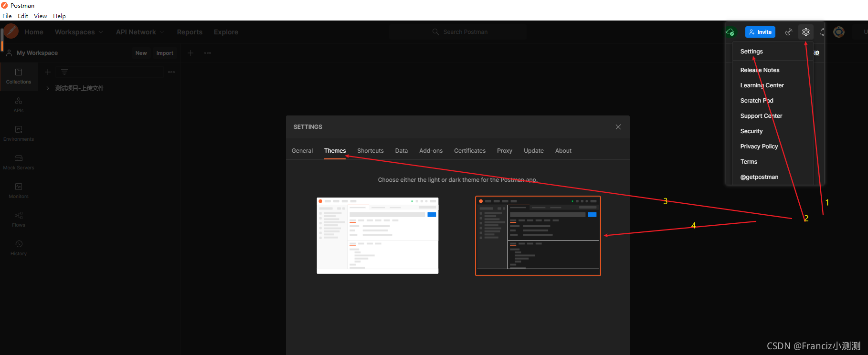Screen dimensions: 868x355
Task: Open the About settings tab
Action: (563, 151)
